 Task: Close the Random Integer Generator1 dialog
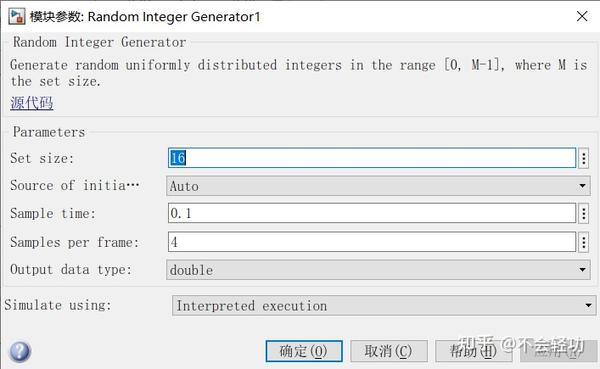point(582,16)
